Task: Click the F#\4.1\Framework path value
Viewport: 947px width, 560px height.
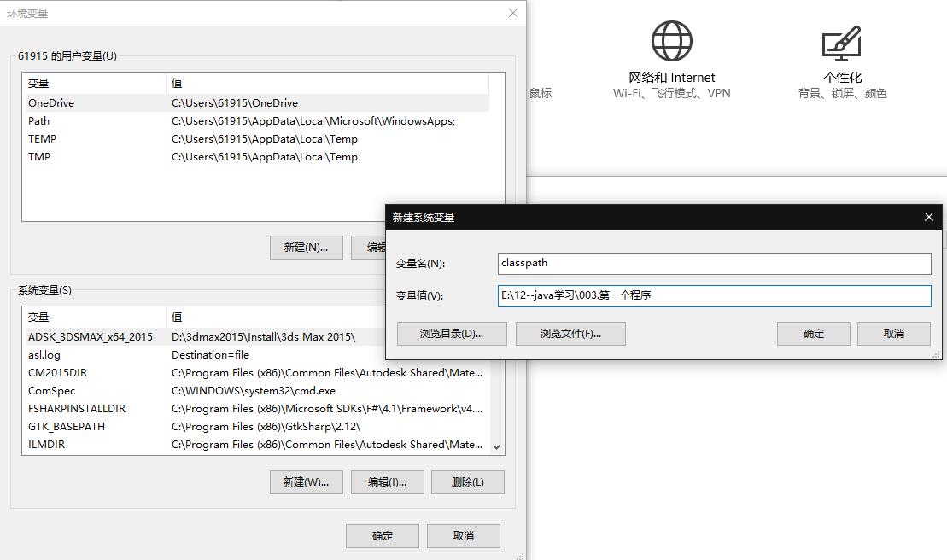Action: (x=327, y=409)
